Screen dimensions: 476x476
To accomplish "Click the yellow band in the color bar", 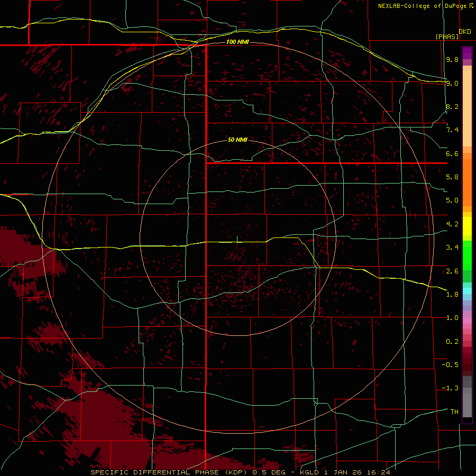I will 467,226.
